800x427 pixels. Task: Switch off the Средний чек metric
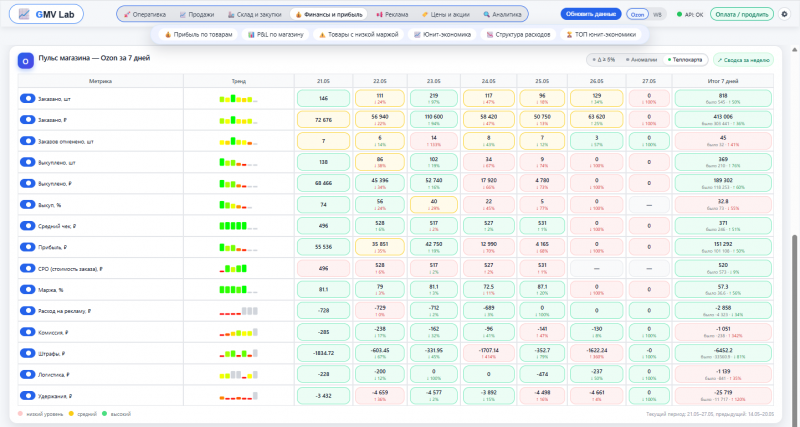27,225
